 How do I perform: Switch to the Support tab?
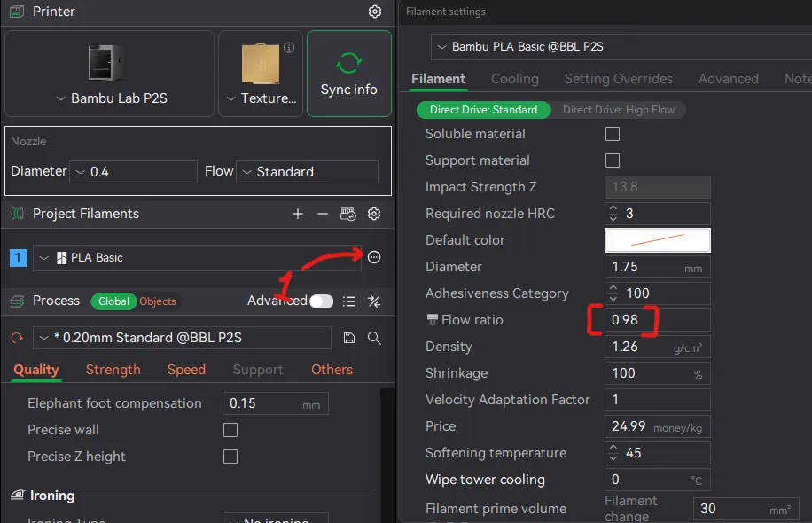coord(258,370)
